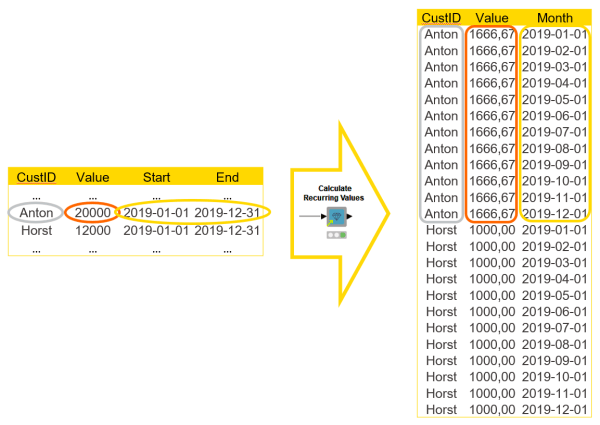Select the '12000' value cell
This screenshot has height=425, width=600.
(x=93, y=231)
